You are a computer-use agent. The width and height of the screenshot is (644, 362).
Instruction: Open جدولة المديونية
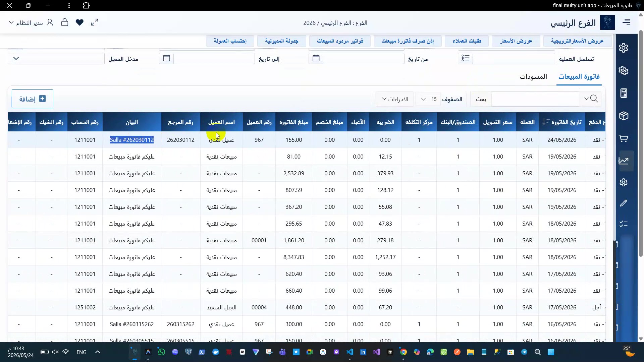click(282, 41)
